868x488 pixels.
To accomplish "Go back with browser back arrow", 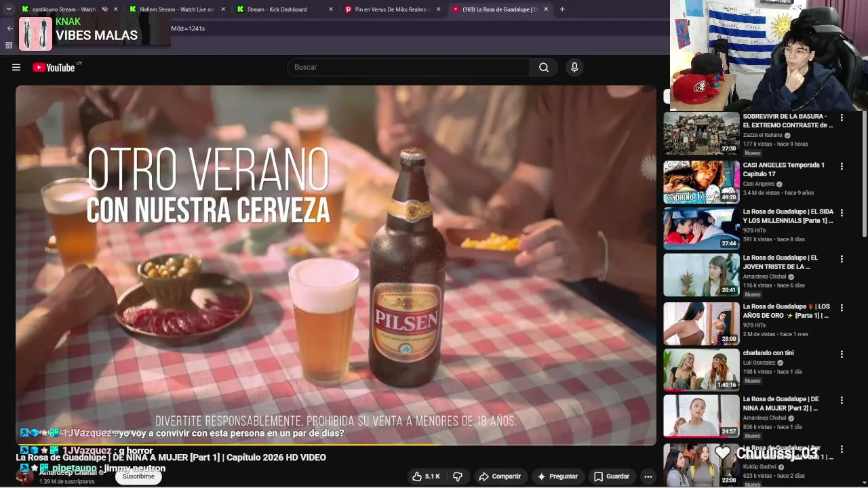I will point(9,28).
